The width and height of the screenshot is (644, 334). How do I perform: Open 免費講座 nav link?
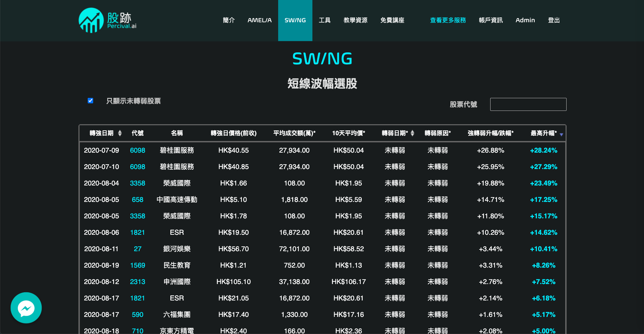(x=393, y=20)
